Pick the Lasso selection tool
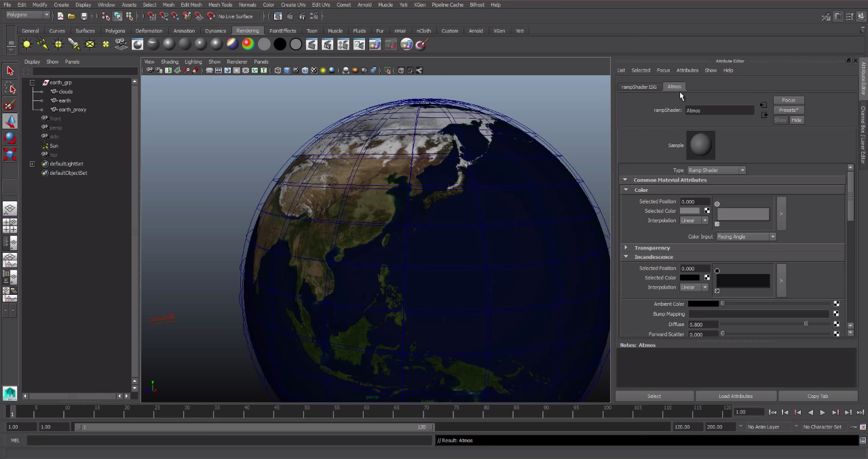The height and width of the screenshot is (459, 868). click(10, 87)
